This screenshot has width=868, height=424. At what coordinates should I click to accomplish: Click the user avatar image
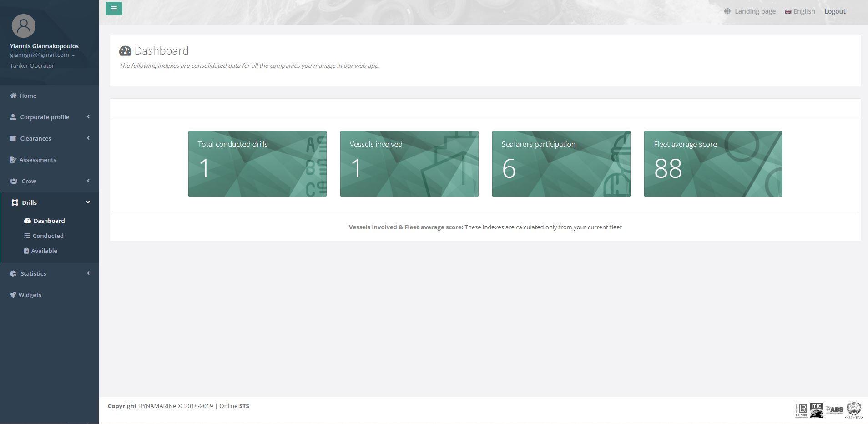click(x=24, y=26)
